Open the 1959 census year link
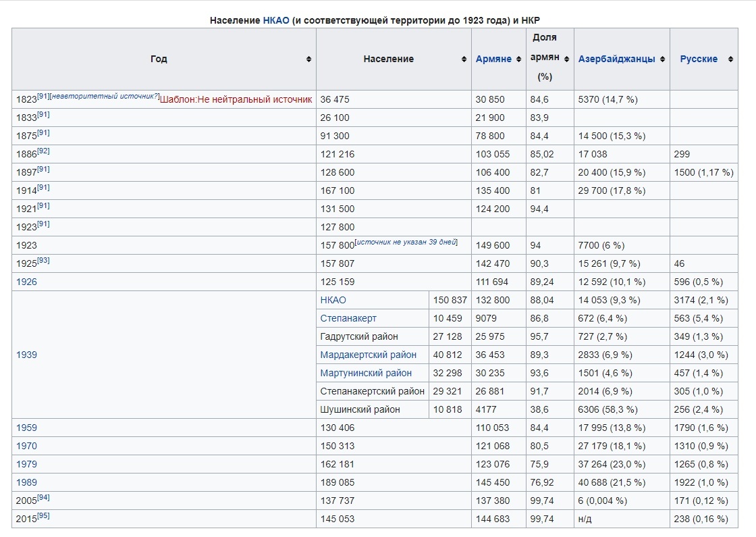The image size is (756, 537). [26, 428]
